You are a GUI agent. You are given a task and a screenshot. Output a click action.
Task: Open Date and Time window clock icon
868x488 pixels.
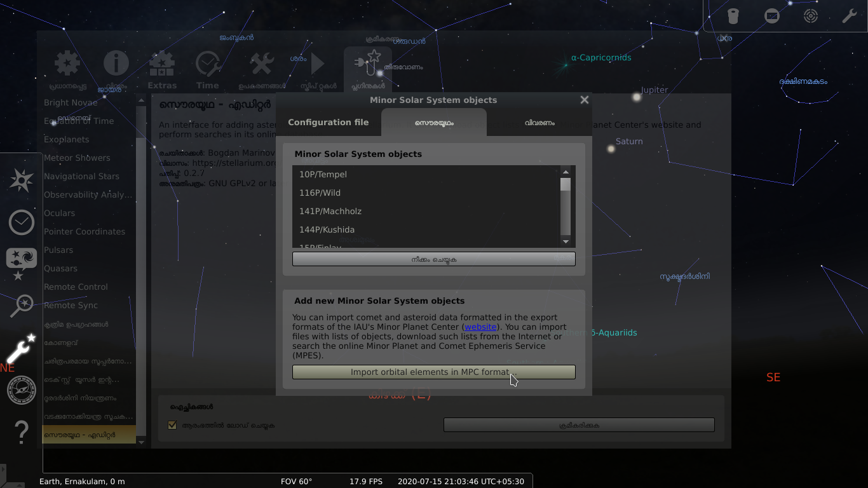tap(22, 222)
